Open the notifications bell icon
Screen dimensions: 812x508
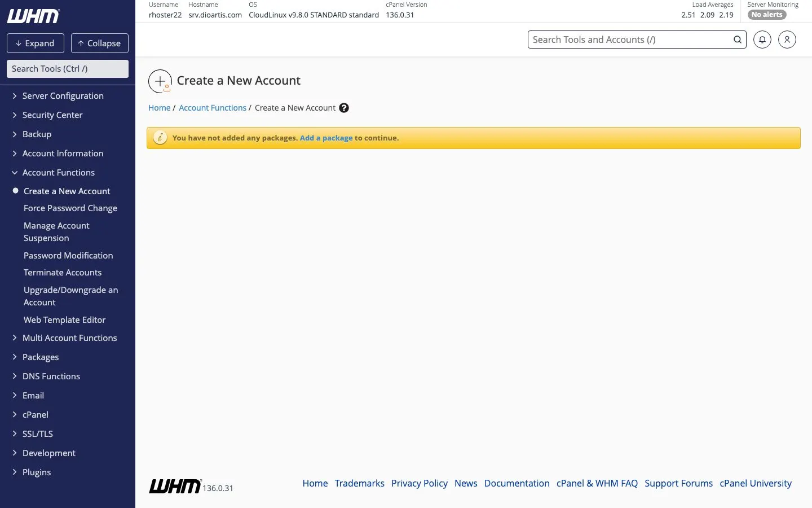pyautogui.click(x=762, y=40)
